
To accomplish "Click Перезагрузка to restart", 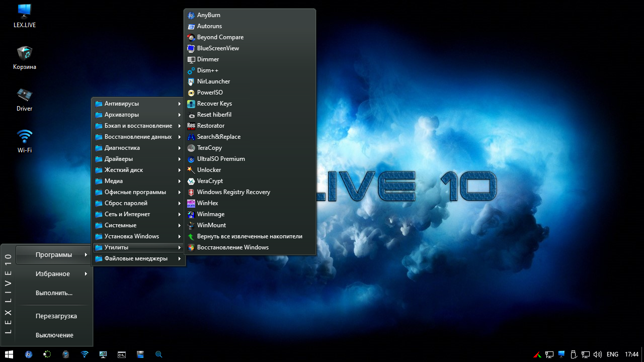I will pyautogui.click(x=56, y=316).
